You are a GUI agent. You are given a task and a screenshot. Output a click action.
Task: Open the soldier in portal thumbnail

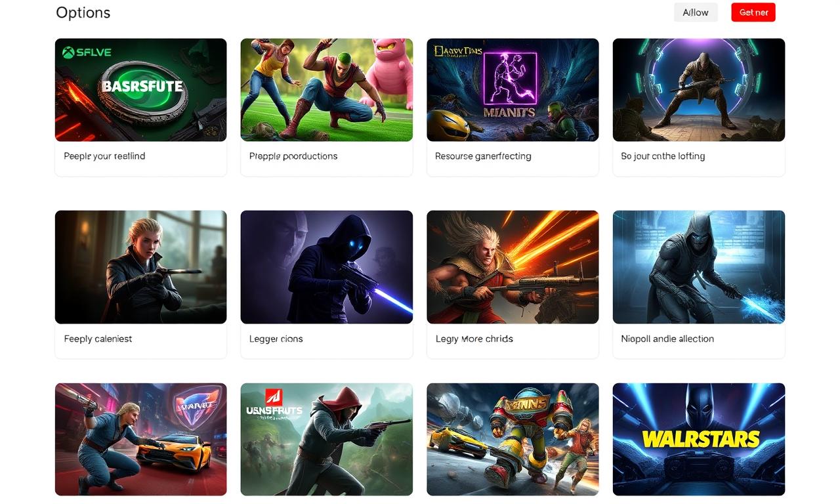[699, 90]
